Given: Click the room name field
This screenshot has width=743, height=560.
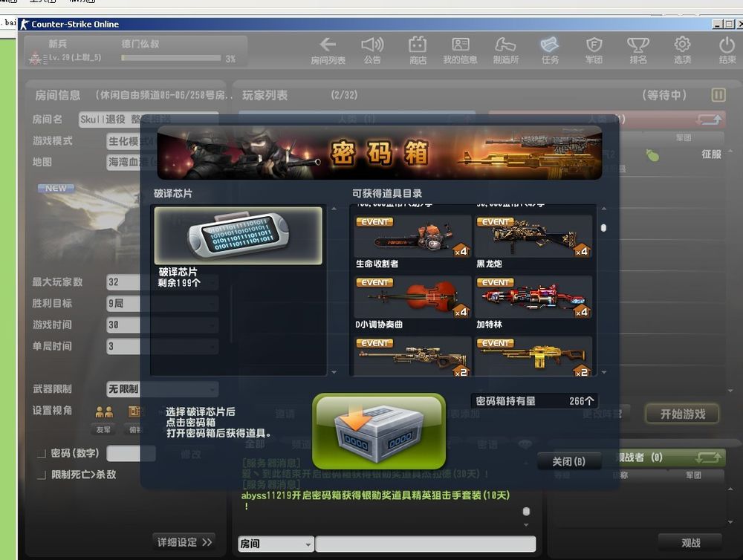Looking at the screenshot, I should tap(149, 120).
